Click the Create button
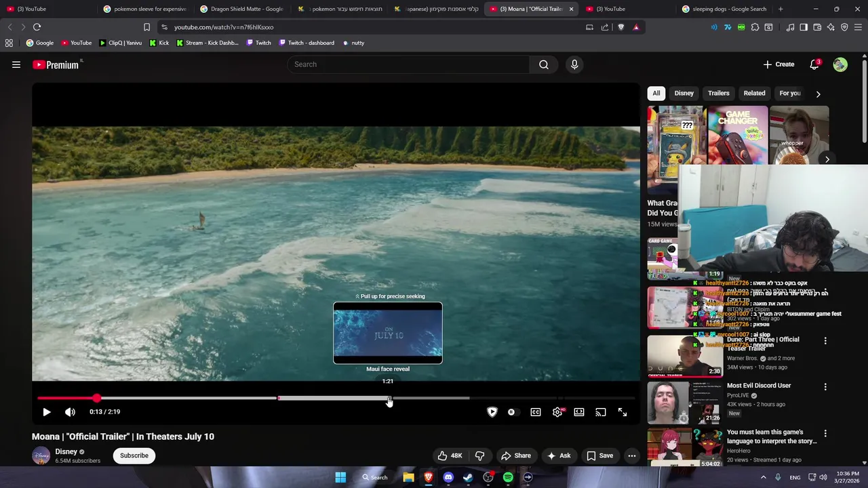 (778, 64)
